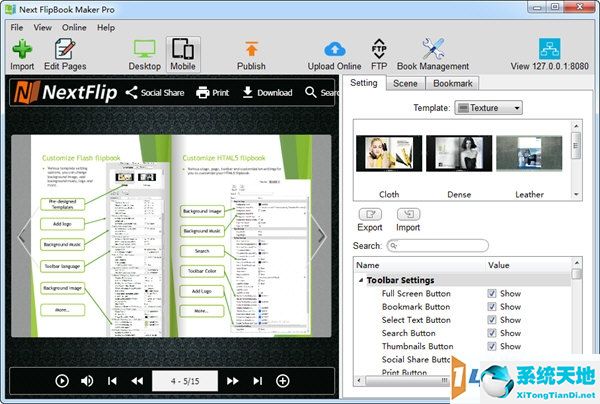Click settings list scroll up arrow
The height and width of the screenshot is (404, 600).
pyautogui.click(x=576, y=263)
